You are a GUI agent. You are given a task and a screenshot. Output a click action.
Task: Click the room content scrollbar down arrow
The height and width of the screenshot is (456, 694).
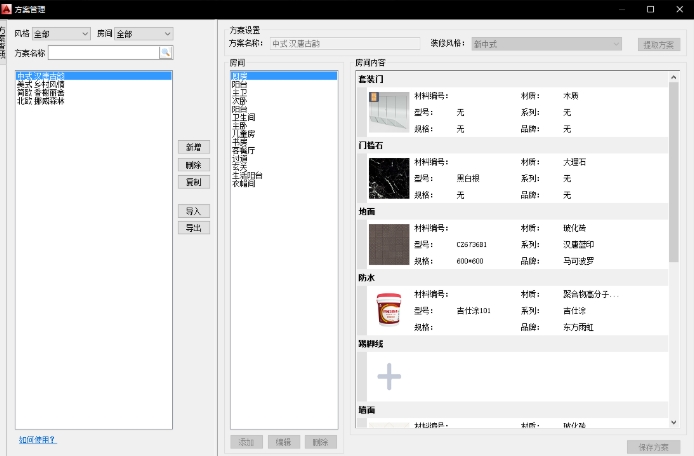point(674,423)
